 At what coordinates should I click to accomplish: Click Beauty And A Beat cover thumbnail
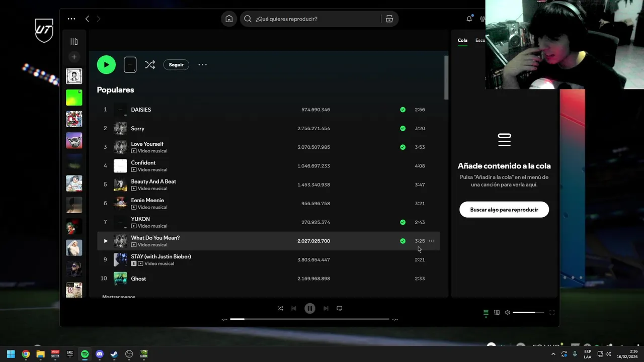[120, 185]
